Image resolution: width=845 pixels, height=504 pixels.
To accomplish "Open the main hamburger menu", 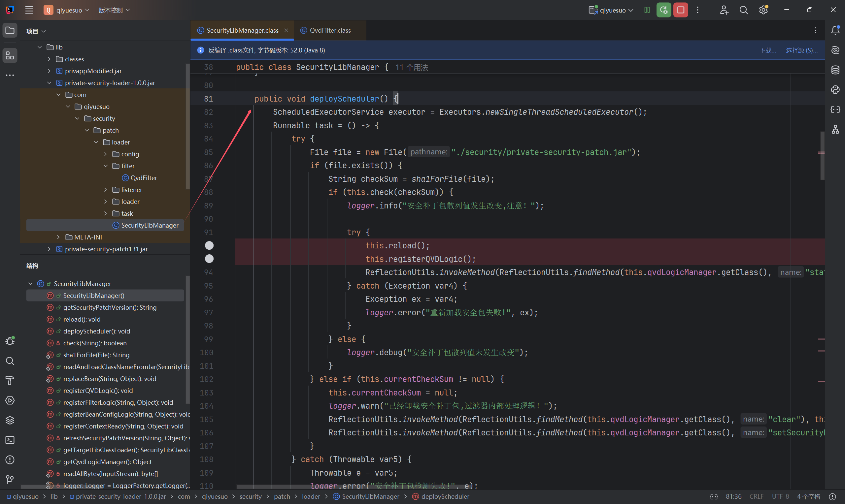I will pos(29,10).
